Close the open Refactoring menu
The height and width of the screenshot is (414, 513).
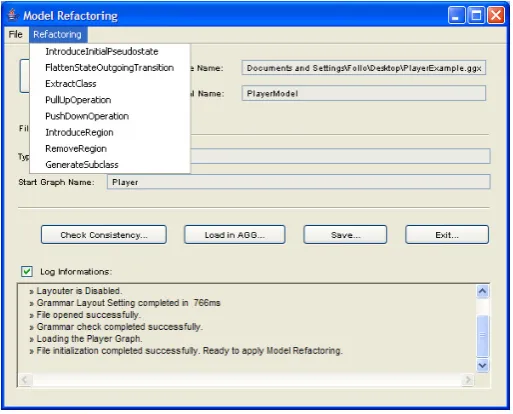58,34
